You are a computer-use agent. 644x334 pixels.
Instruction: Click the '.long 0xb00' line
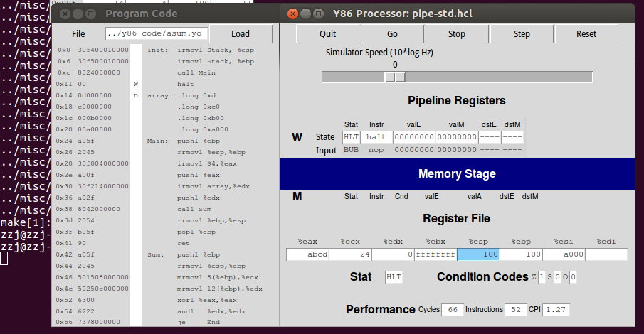201,118
